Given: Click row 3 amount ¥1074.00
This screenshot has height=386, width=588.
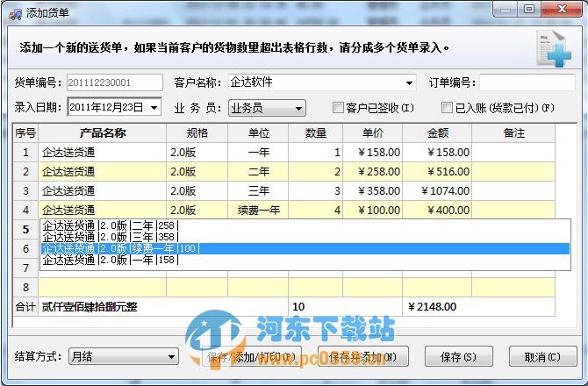Looking at the screenshot, I should [437, 190].
